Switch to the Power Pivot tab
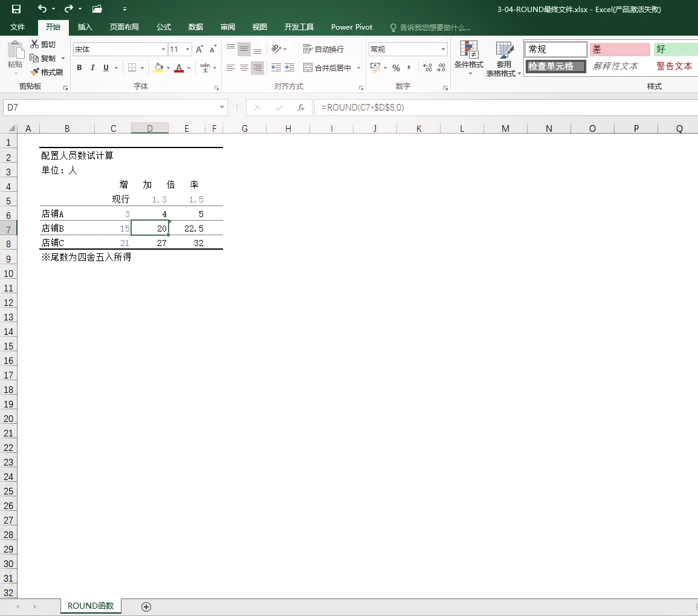The height and width of the screenshot is (616, 698). click(352, 27)
